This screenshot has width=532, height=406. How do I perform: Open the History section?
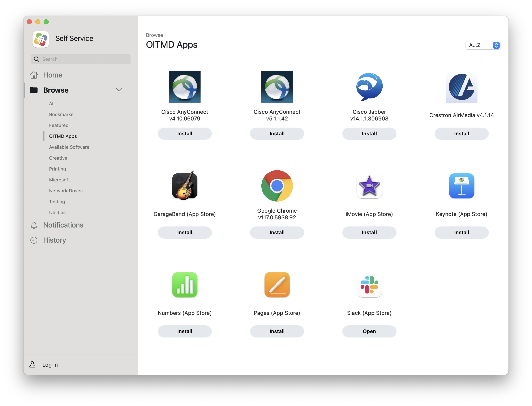click(x=54, y=240)
